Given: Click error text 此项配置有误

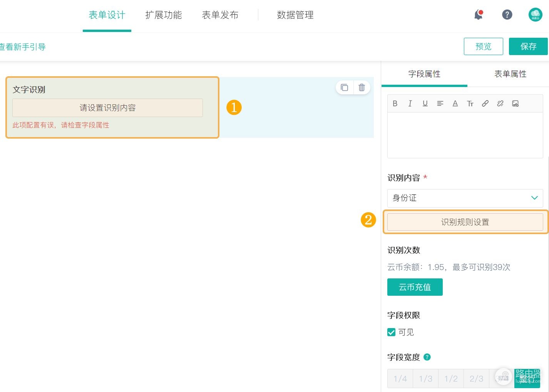Looking at the screenshot, I should [61, 125].
